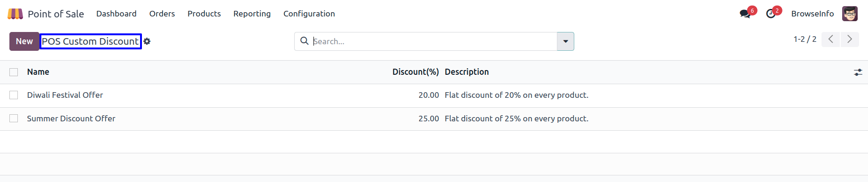Screen dimensions: 868x182
Task: Click the New button
Action: pos(24,41)
